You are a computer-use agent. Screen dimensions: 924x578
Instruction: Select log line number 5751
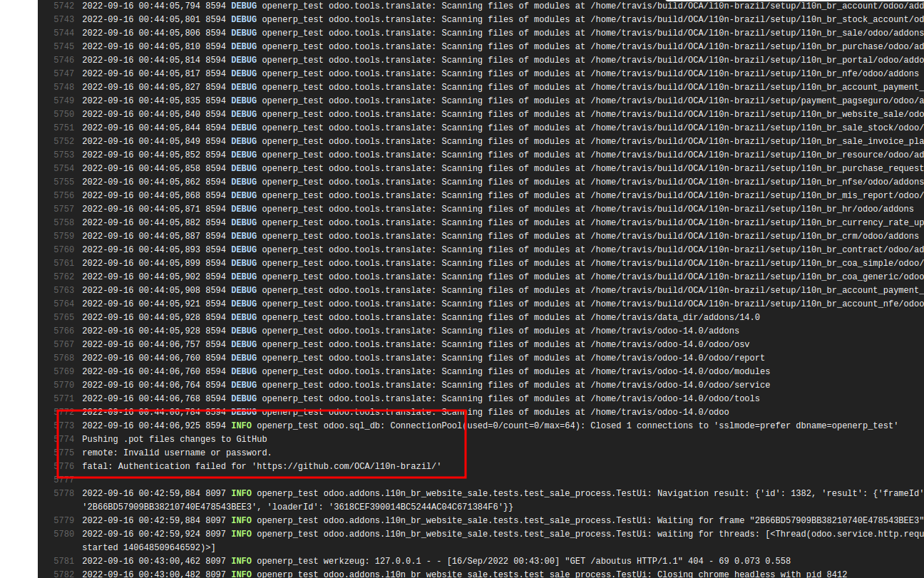coord(63,128)
